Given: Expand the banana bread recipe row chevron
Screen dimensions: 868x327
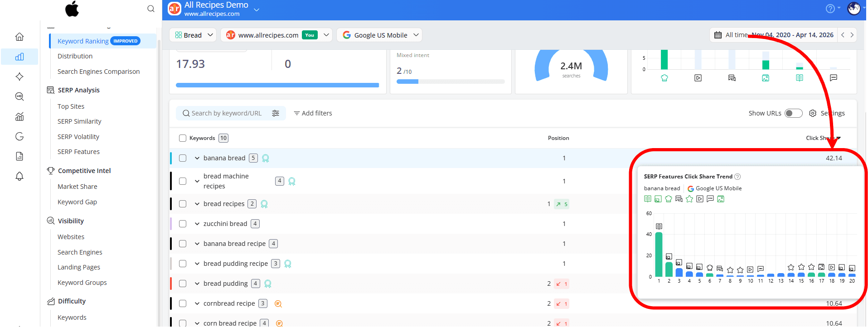Looking at the screenshot, I should click(197, 244).
